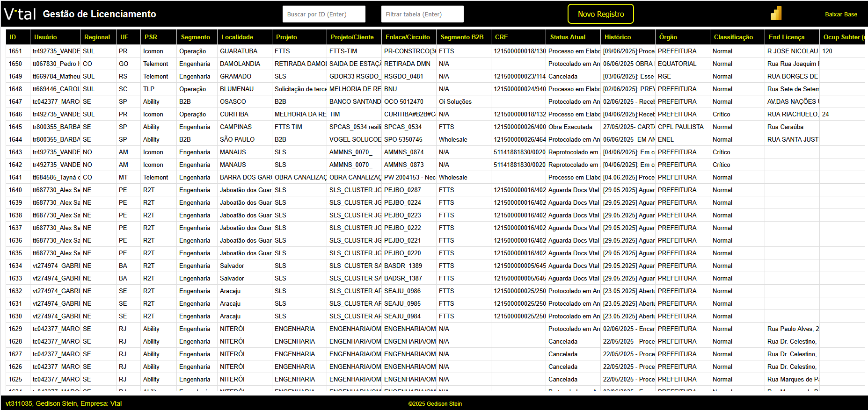Click the Vtal logo
Screen dimensions: 868x410
pyautogui.click(x=20, y=14)
